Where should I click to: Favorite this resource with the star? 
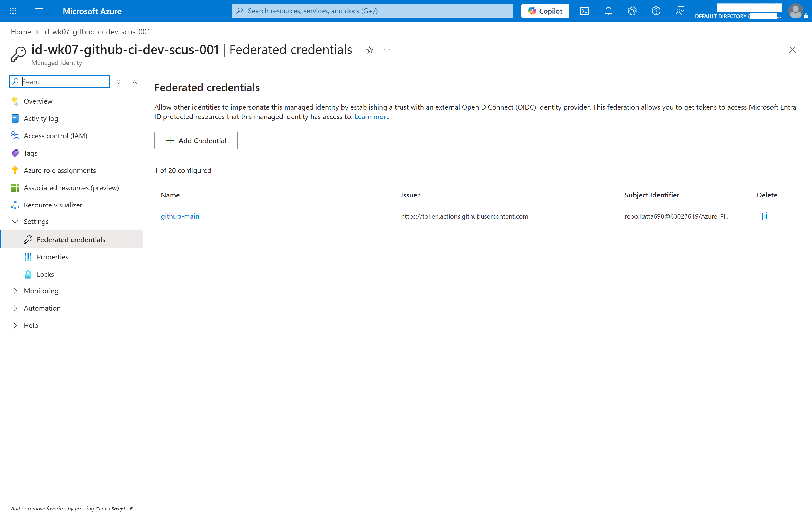[369, 50]
